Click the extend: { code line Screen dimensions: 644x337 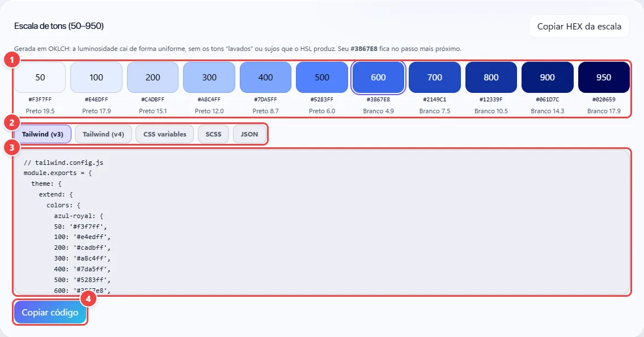pos(56,194)
